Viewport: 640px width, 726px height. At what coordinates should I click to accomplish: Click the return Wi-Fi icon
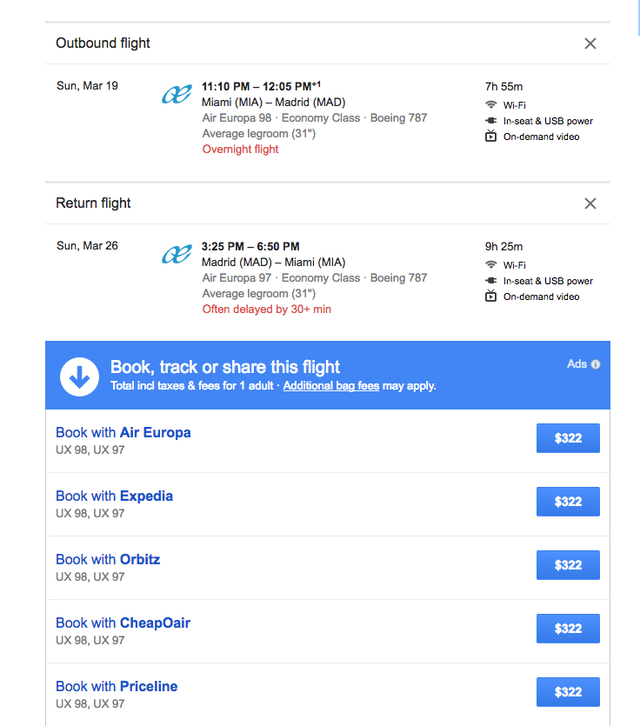pos(491,265)
